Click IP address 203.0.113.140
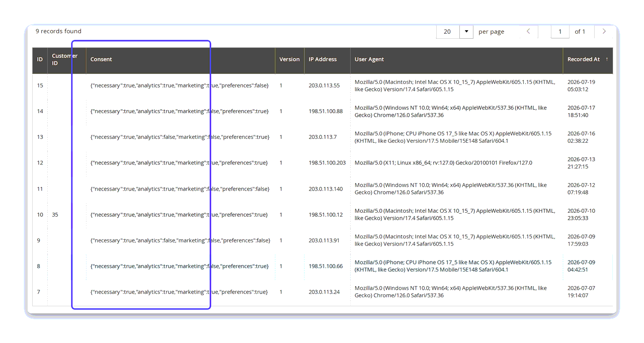The height and width of the screenshot is (343, 644). 326,189
